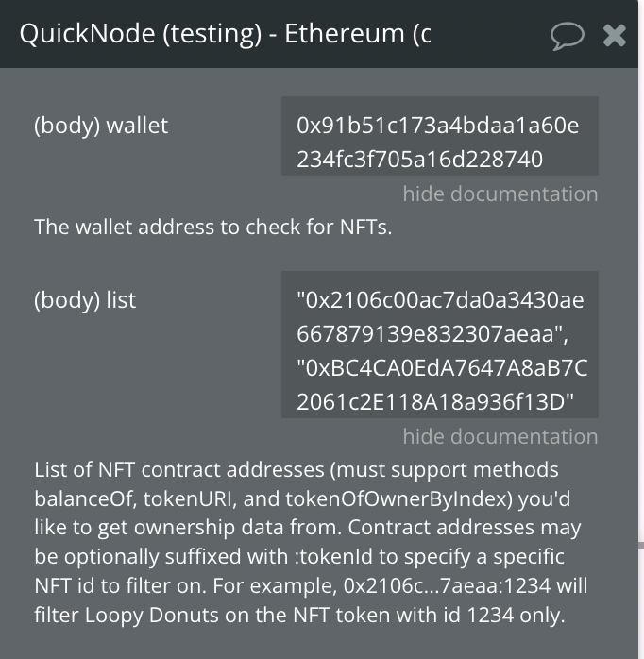Screen dimensions: 644x659
Task: Click the empty header bar beside the title
Action: [491, 34]
